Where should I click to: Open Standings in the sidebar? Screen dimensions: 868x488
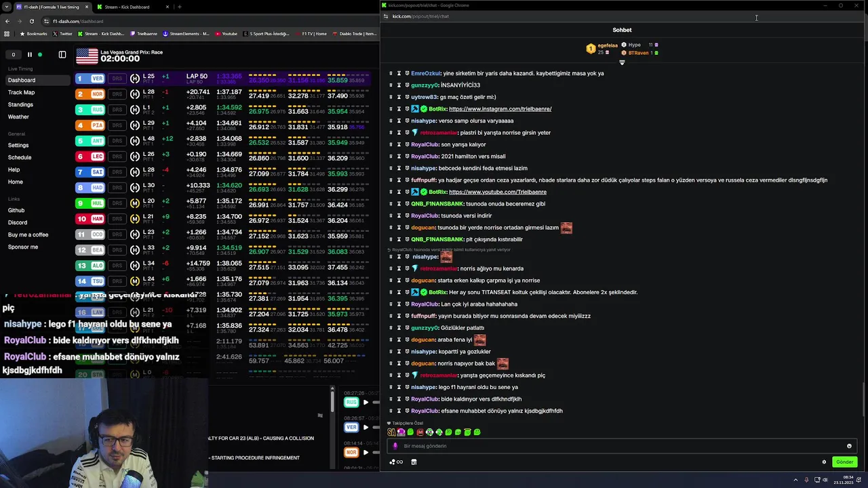click(20, 104)
